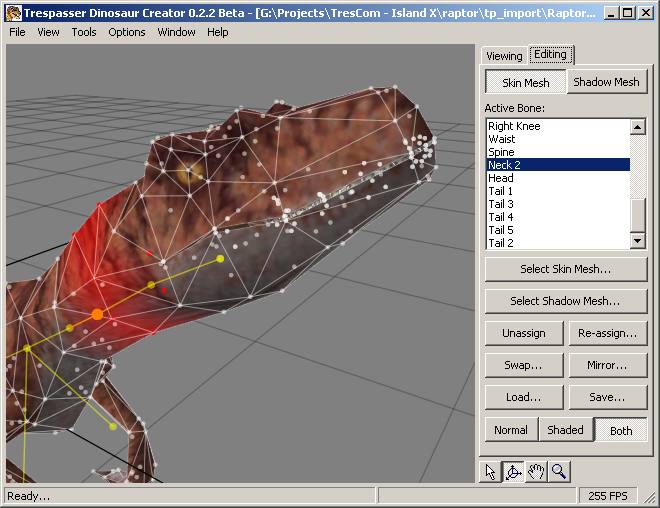The width and height of the screenshot is (660, 508).
Task: Select the rotate view tool
Action: (513, 471)
